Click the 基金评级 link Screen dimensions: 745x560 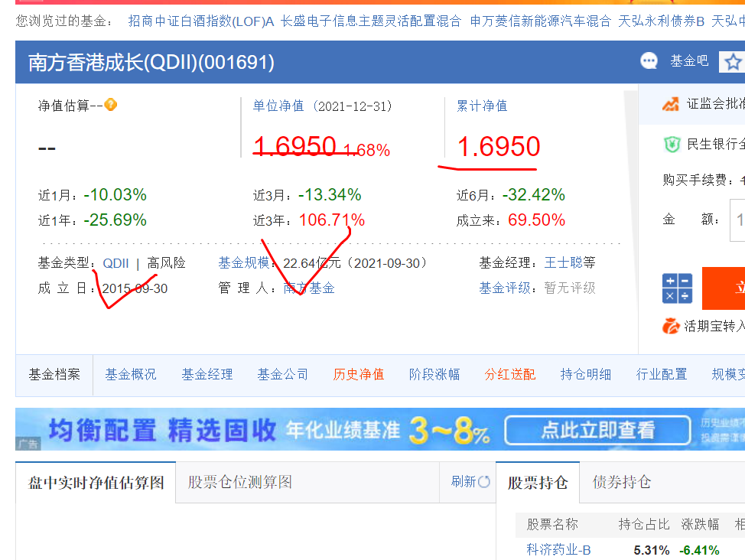point(505,288)
